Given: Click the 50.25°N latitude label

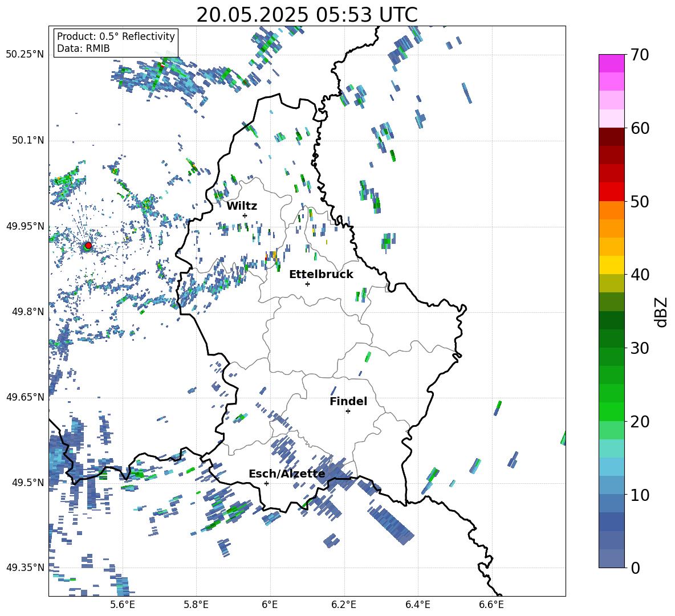Looking at the screenshot, I should click(25, 54).
